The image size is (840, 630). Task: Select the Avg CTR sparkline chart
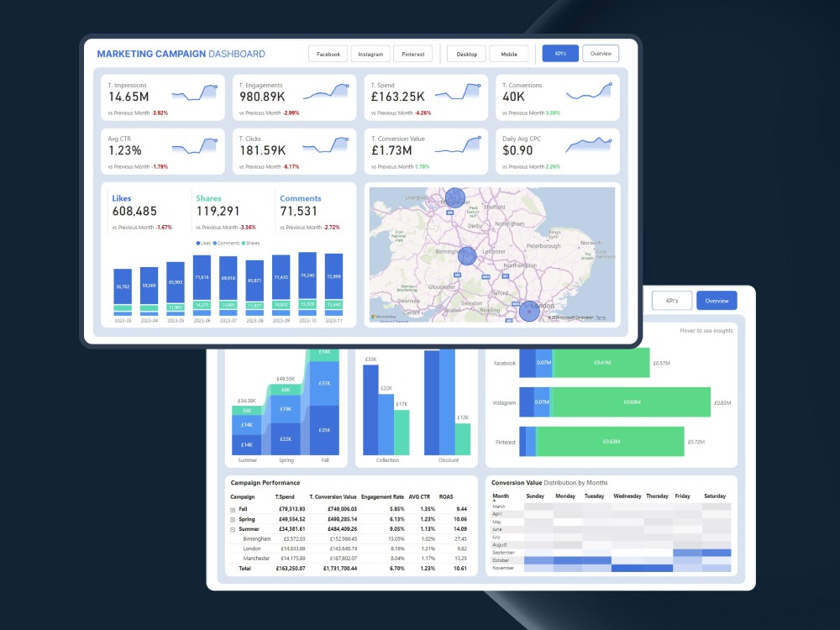195,146
